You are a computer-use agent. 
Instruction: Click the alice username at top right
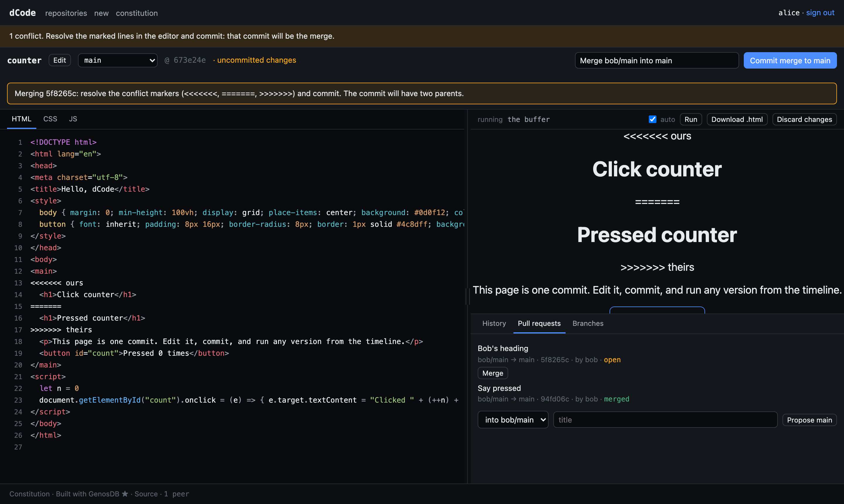789,13
